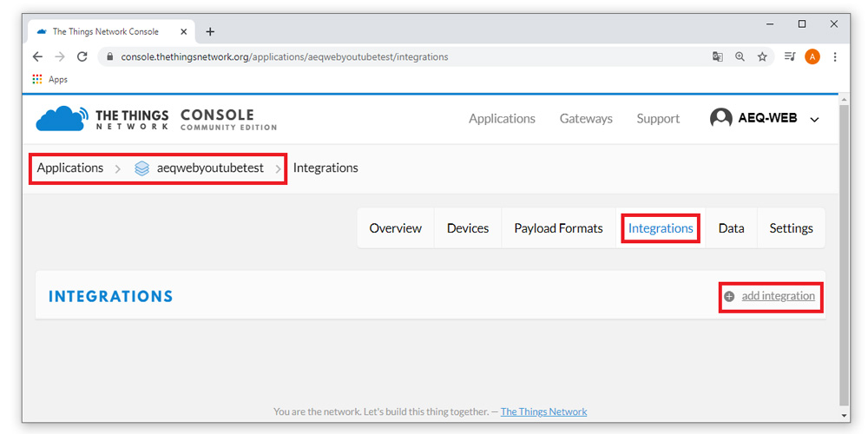Image resolution: width=868 pixels, height=434 pixels.
Task: Click the Applications breadcrumb link
Action: click(69, 168)
